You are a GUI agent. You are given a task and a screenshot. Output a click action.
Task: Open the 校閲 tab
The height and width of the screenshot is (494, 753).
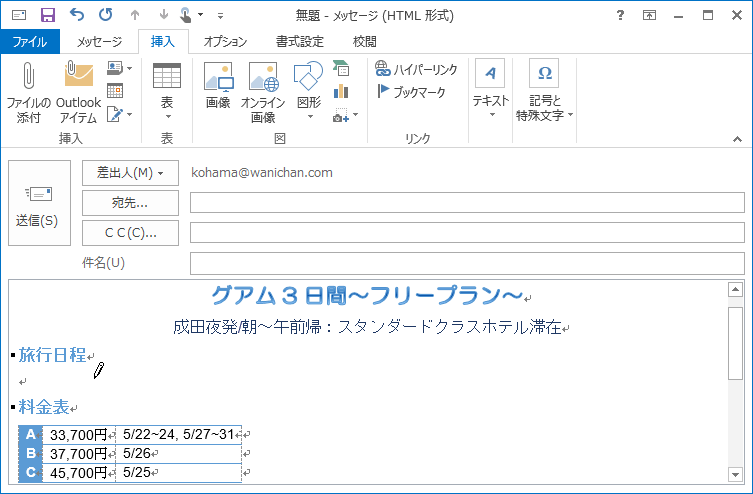[364, 42]
